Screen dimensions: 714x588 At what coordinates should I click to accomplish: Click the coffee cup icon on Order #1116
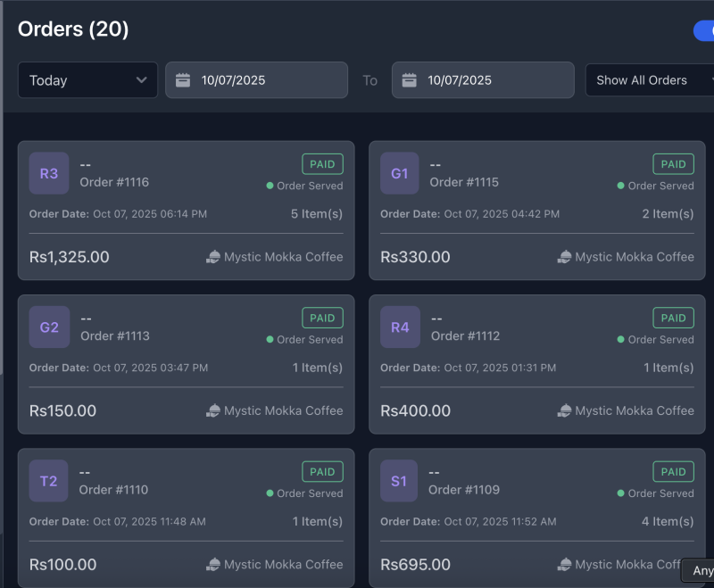click(213, 257)
